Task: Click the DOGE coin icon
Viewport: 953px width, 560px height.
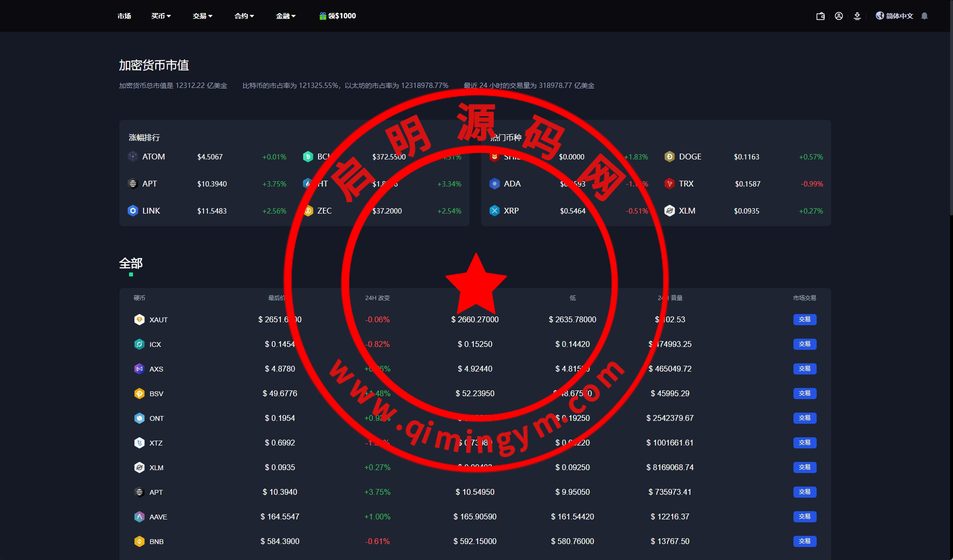Action: coord(669,157)
